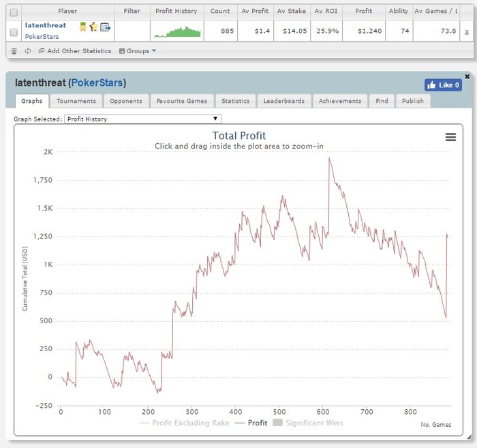Open the Achievements tab
This screenshot has height=448, width=477.
click(x=340, y=101)
